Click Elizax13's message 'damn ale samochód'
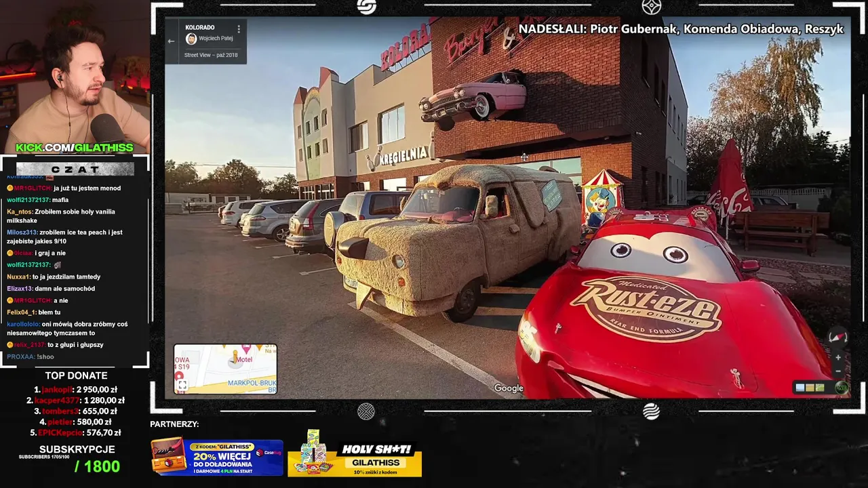The width and height of the screenshot is (868, 488). (51, 289)
